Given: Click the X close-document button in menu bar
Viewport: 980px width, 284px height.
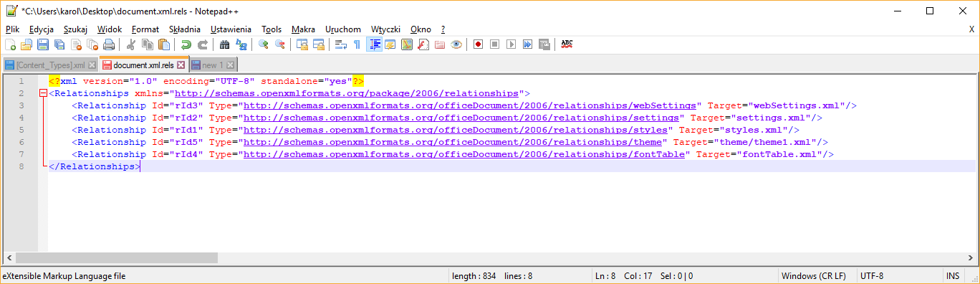Looking at the screenshot, I should (971, 29).
